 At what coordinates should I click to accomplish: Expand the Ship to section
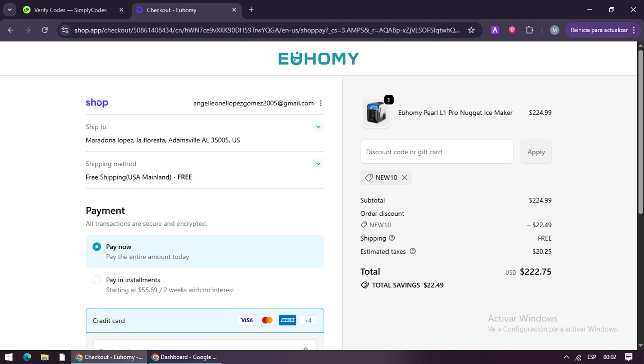coord(318,127)
